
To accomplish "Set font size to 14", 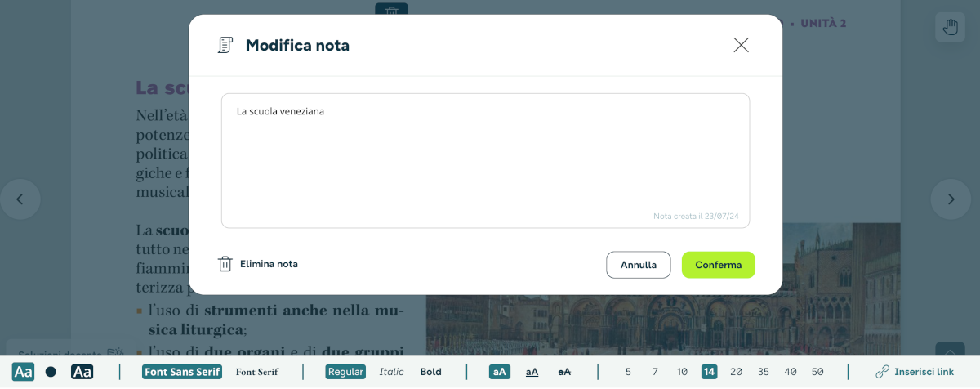I will pyautogui.click(x=709, y=372).
